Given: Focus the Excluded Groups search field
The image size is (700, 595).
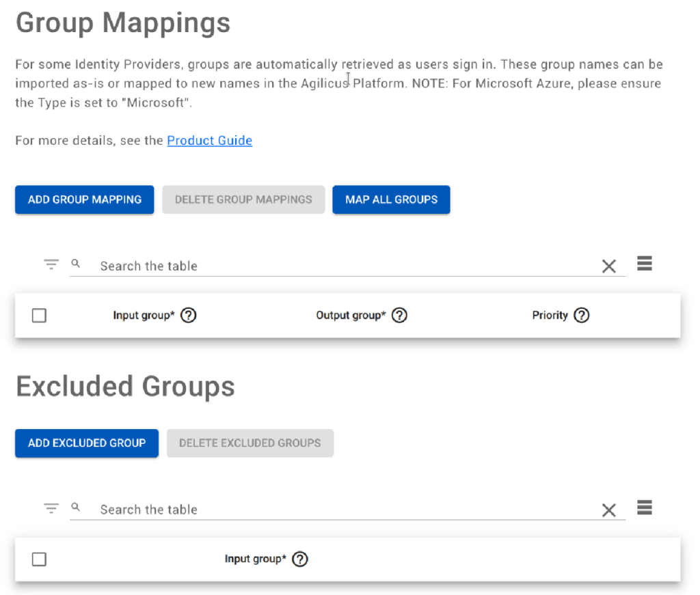Looking at the screenshot, I should [x=342, y=510].
